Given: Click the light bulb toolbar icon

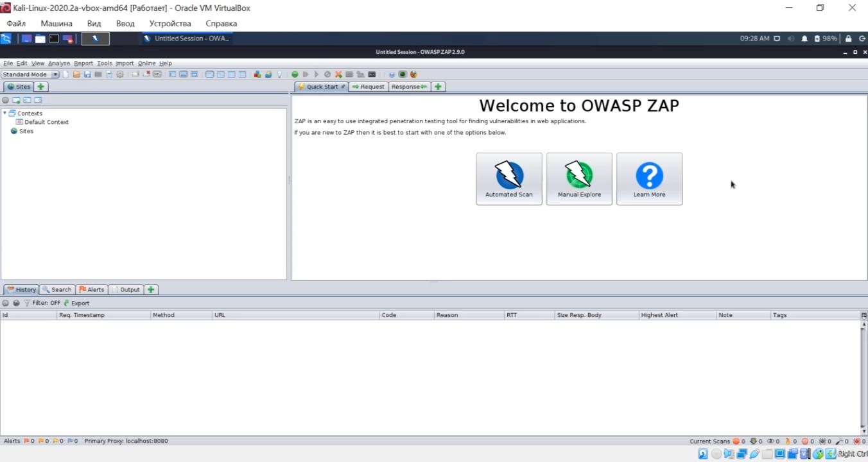Looking at the screenshot, I should [279, 74].
